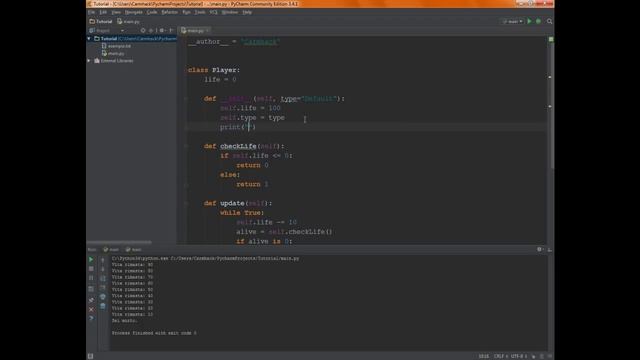Click the tool windows toggle icon in status bar

pyautogui.click(x=91, y=356)
